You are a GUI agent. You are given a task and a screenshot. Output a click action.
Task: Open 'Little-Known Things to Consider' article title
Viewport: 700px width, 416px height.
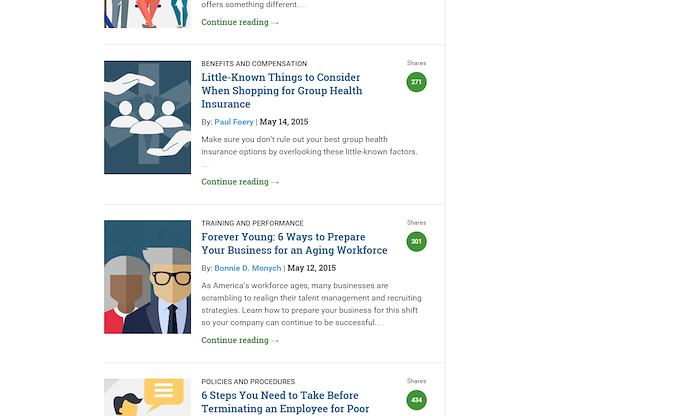coord(282,91)
